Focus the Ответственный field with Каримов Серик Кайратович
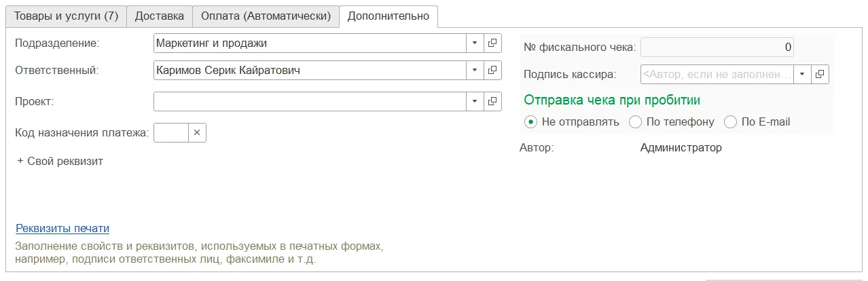The height and width of the screenshot is (281, 868). (x=310, y=70)
